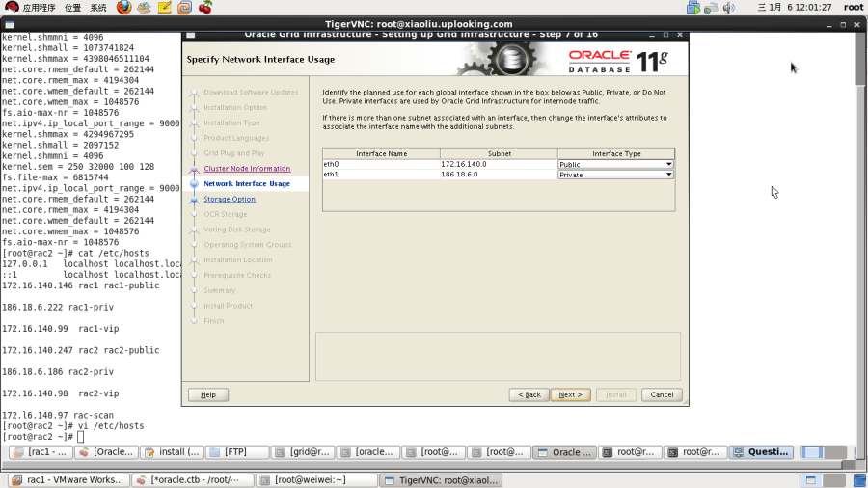Click the cherry icon in top panel
This screenshot has width=868, height=488.
[205, 7]
